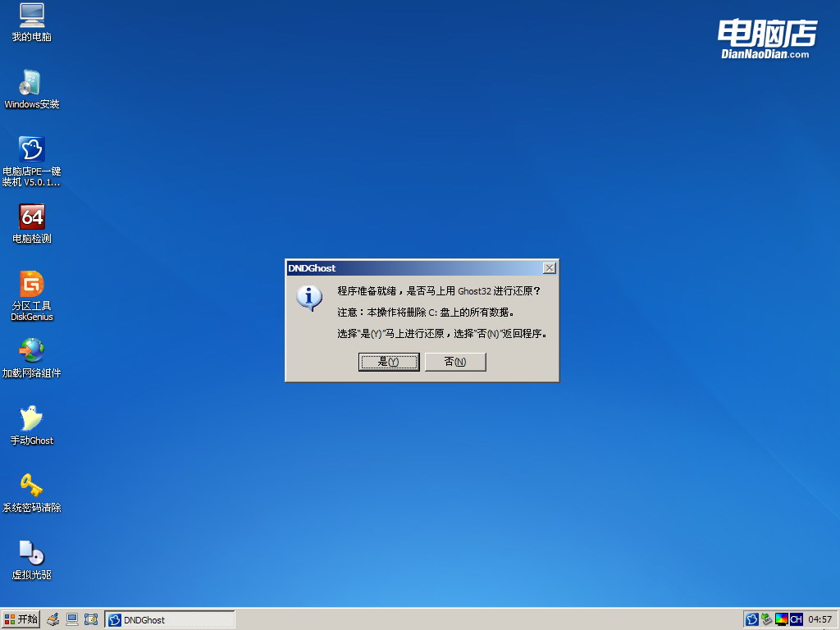
Task: Click the DNDGhost taskbar button
Action: tap(170, 619)
